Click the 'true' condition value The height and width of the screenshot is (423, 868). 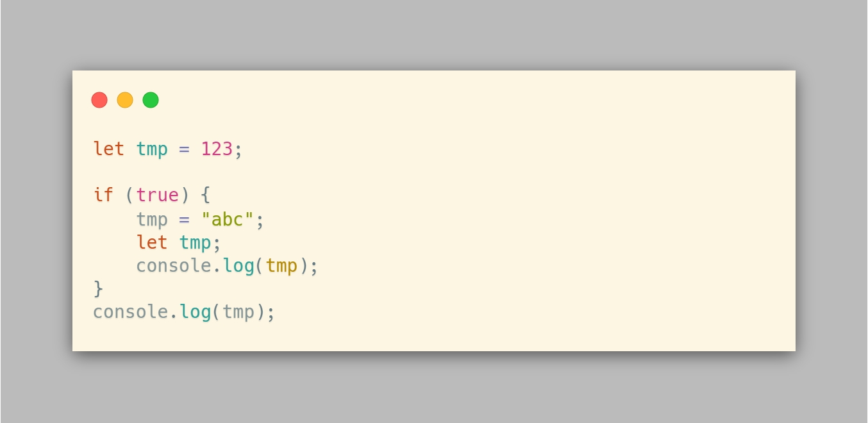[157, 194]
